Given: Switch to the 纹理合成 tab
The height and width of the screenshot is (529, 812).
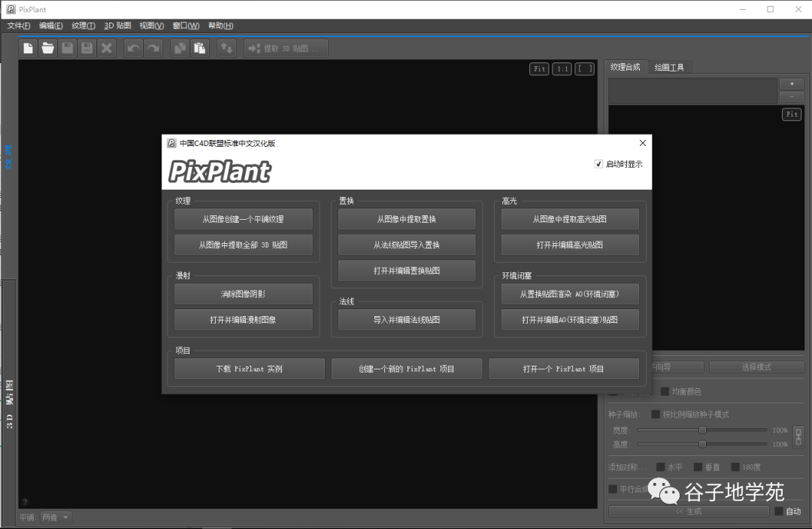Looking at the screenshot, I should [x=625, y=67].
